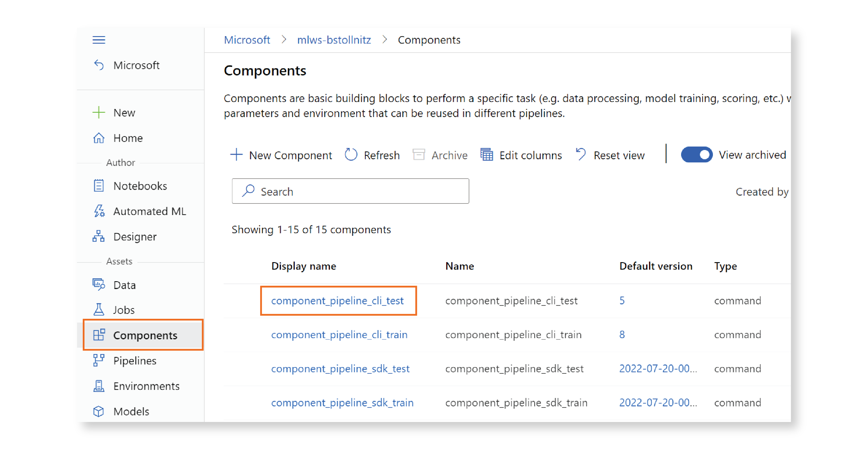Click the green plus New icon
Image resolution: width=868 pixels, height=450 pixels.
(99, 112)
